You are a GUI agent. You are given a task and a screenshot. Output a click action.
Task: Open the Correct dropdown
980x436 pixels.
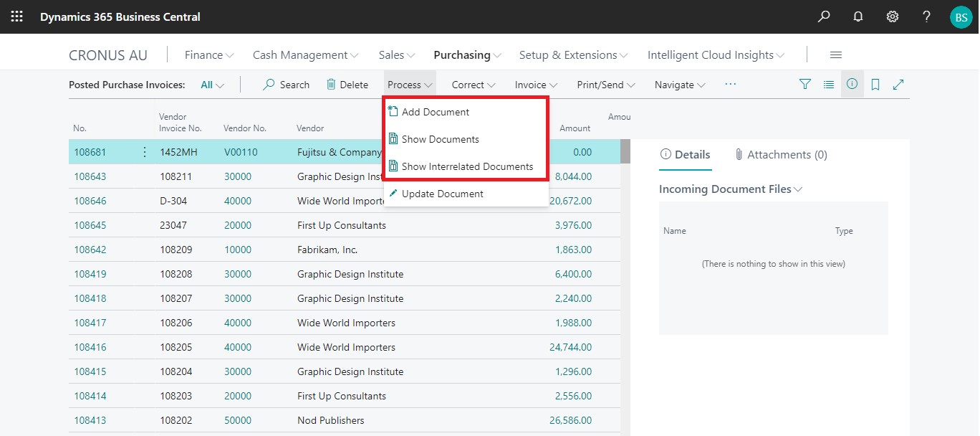tap(474, 85)
